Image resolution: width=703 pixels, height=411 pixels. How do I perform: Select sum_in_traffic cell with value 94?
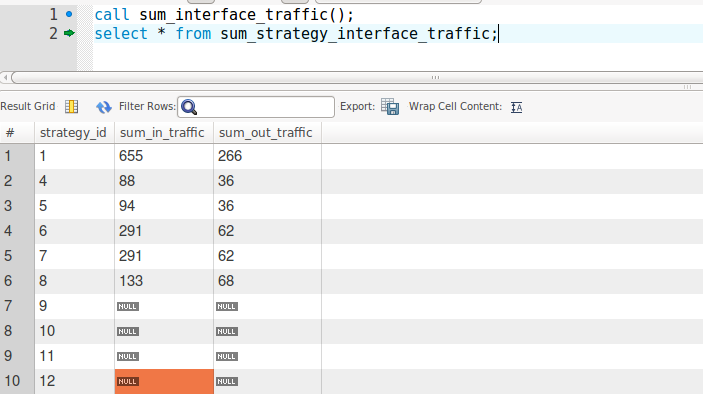164,206
